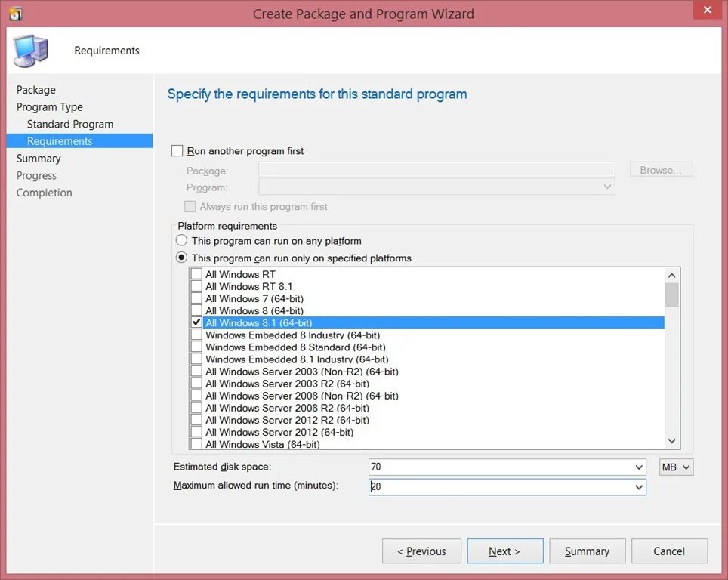Select the All Windows 8.1 (64-bit) row text
The height and width of the screenshot is (580, 728).
[x=258, y=322]
